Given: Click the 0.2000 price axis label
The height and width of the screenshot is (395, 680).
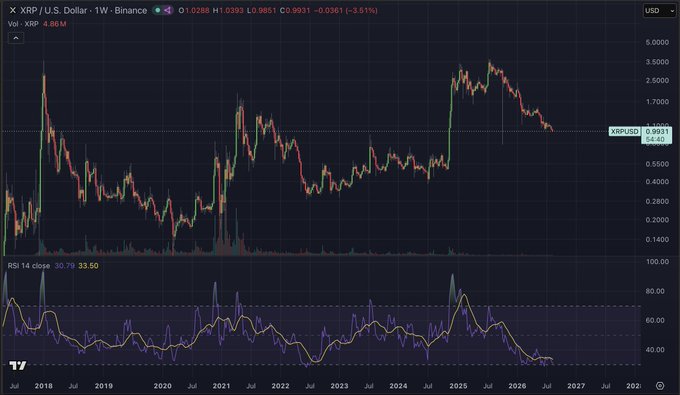Looking at the screenshot, I should click(657, 220).
